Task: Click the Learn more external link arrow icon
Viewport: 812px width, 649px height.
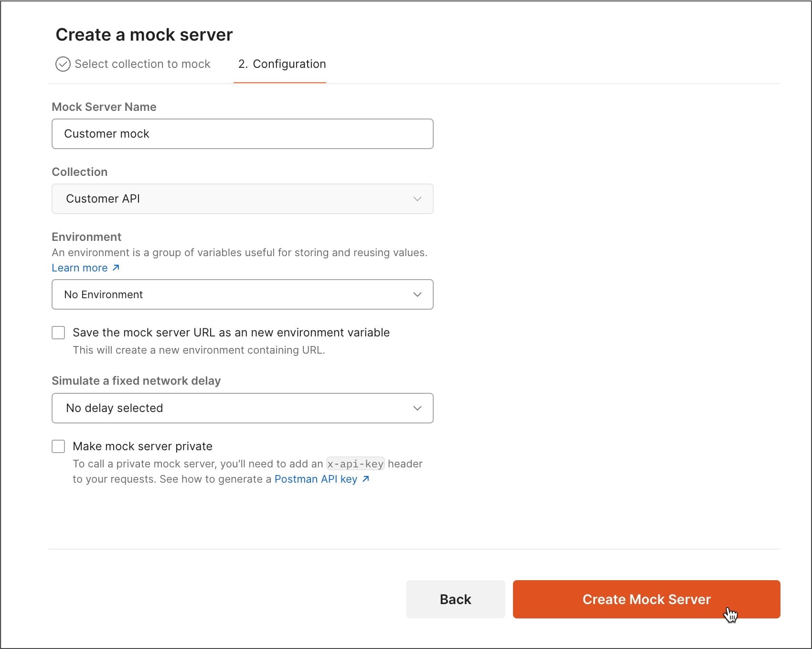Action: (116, 268)
